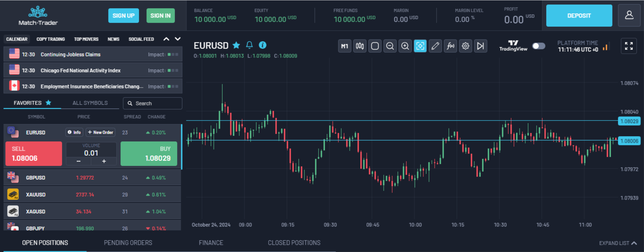
Task: Click the rounded square chart toolbar icon
Action: coord(375,46)
